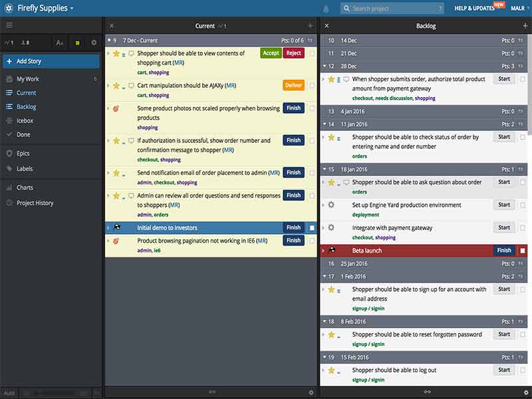Check the box beside Initial demo to investors

pyautogui.click(x=311, y=227)
